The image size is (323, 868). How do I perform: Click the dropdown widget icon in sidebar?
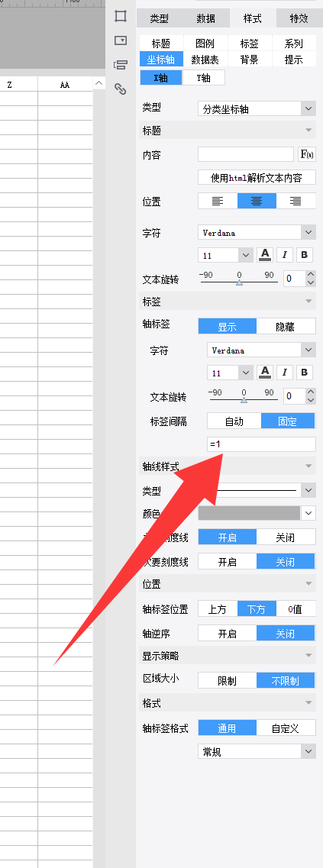coord(120,40)
